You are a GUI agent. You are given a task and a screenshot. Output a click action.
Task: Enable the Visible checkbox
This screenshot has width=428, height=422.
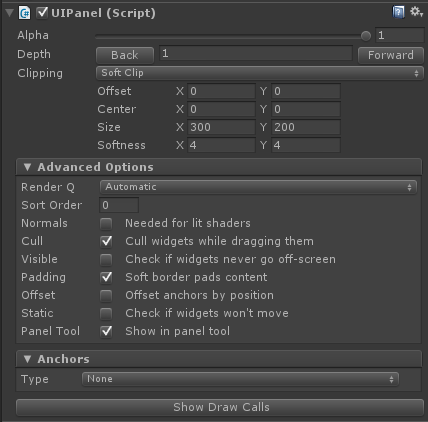(x=106, y=260)
